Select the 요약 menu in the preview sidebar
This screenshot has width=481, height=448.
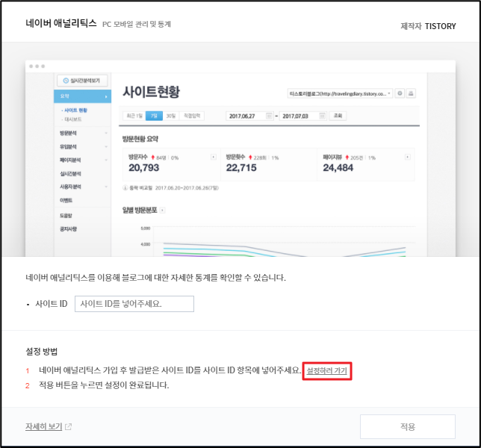(82, 96)
